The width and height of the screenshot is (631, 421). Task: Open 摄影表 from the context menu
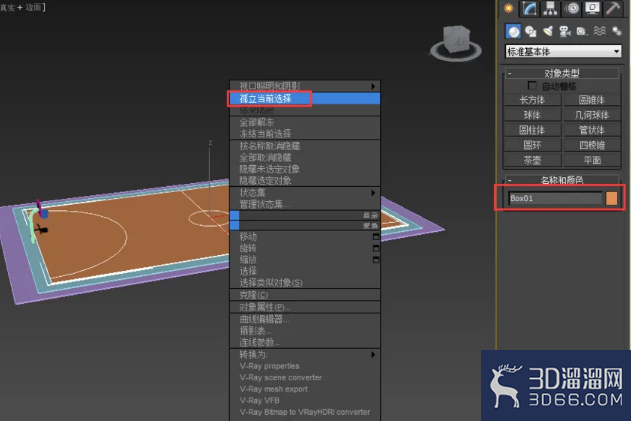(305, 331)
